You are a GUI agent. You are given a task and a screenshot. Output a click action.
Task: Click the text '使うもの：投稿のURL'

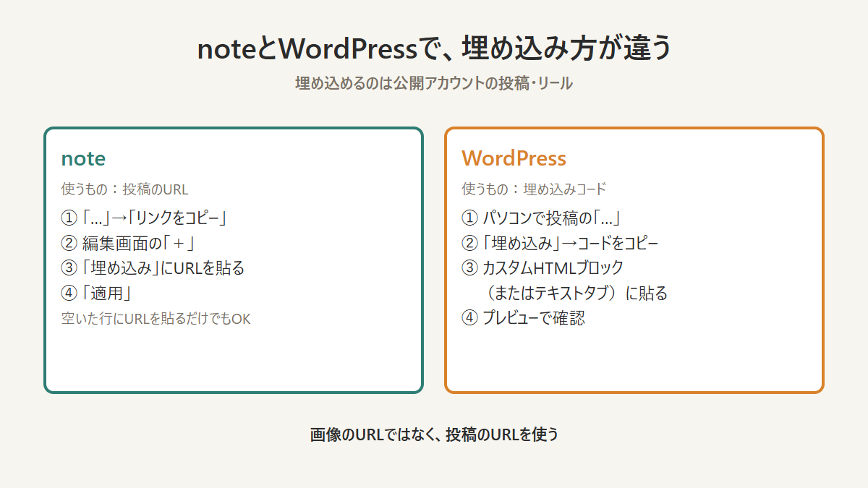coord(124,189)
